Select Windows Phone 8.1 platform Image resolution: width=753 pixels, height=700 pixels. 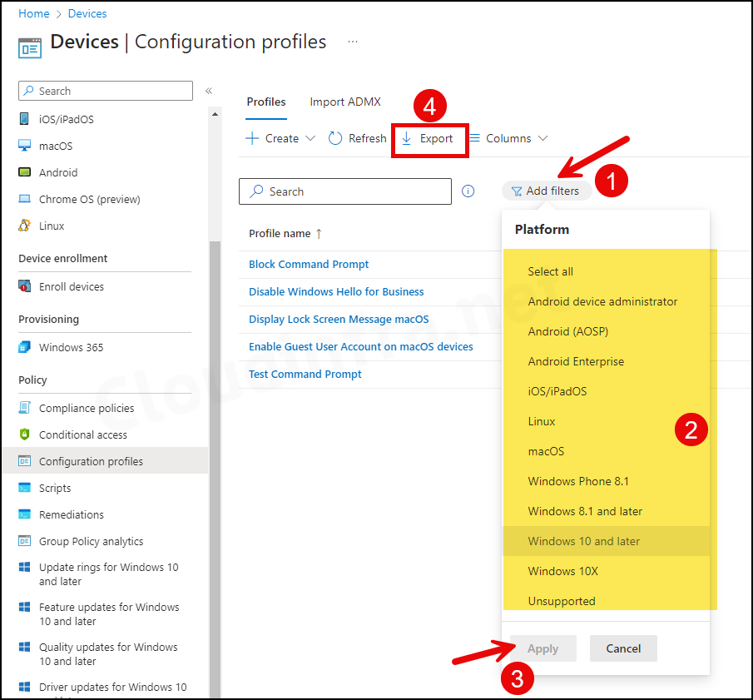click(x=606, y=481)
